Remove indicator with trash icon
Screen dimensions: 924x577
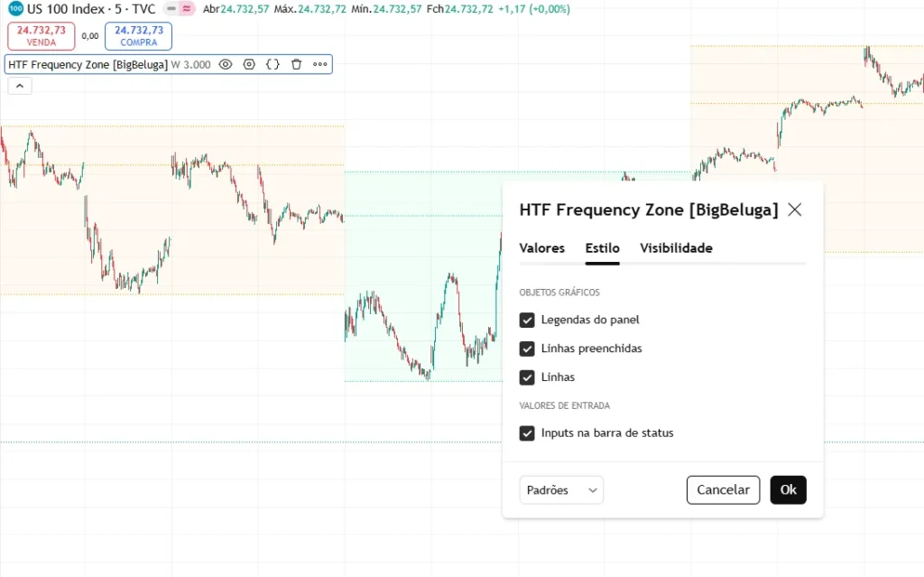pyautogui.click(x=296, y=64)
